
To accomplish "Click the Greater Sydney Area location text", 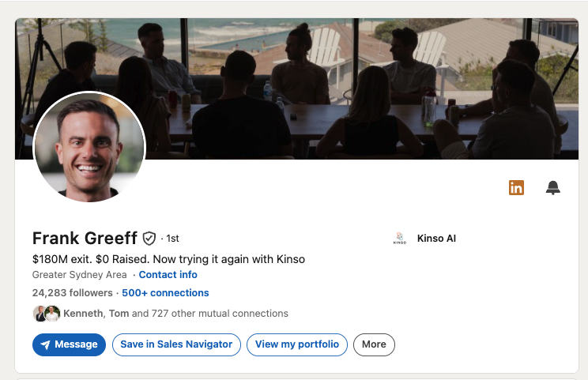I will (80, 275).
